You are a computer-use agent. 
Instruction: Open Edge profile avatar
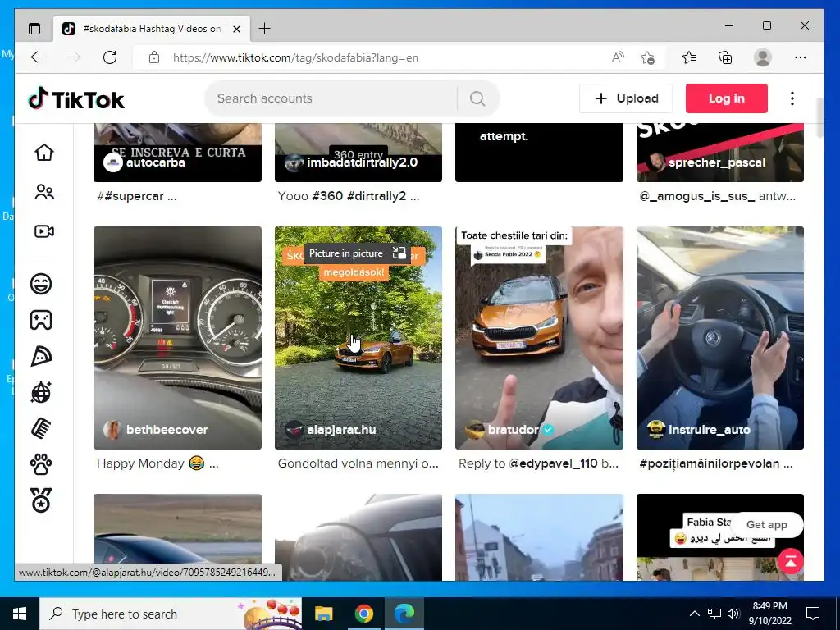coord(762,57)
